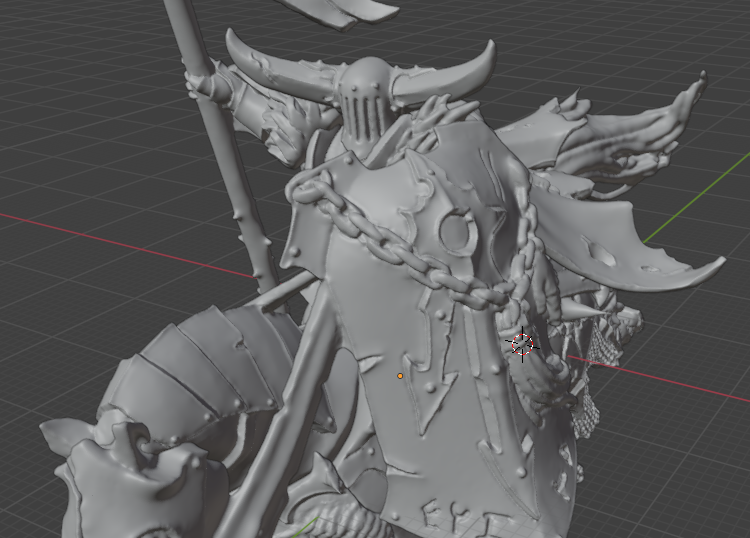Screen dimensions: 750x538
Task: Click the circular emblem on the shield
Action: pyautogui.click(x=458, y=232)
